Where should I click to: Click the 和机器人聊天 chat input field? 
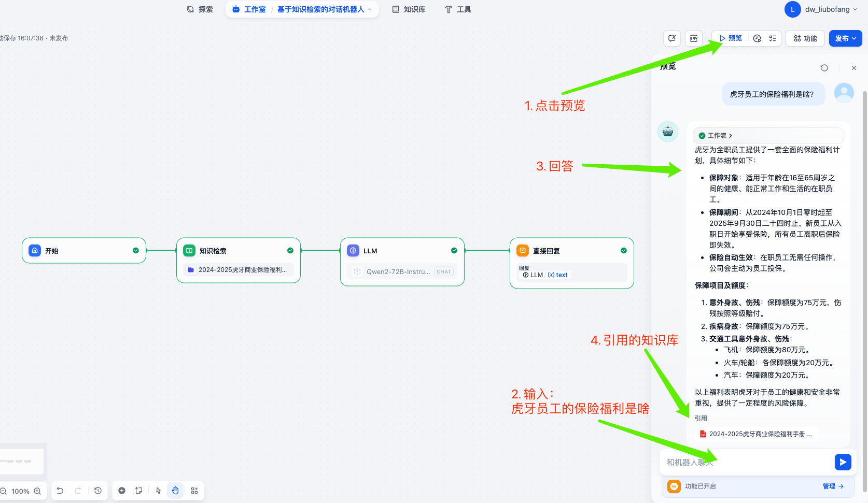[747, 462]
